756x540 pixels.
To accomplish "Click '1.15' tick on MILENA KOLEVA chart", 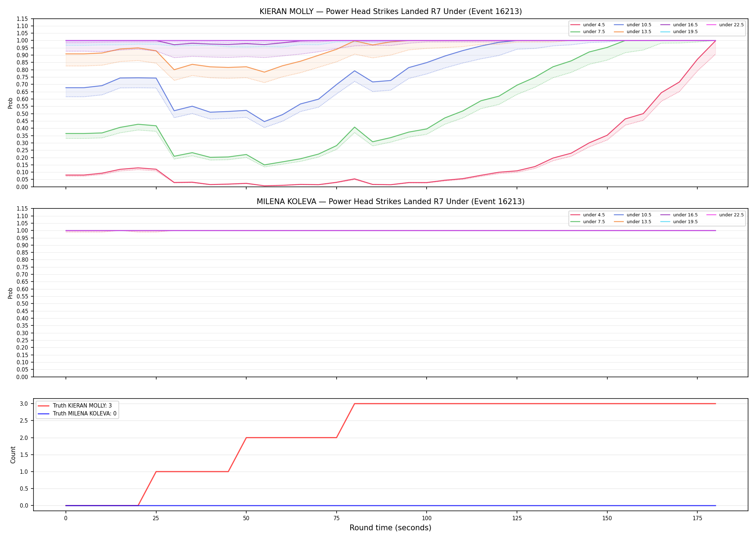I will click(x=22, y=209).
